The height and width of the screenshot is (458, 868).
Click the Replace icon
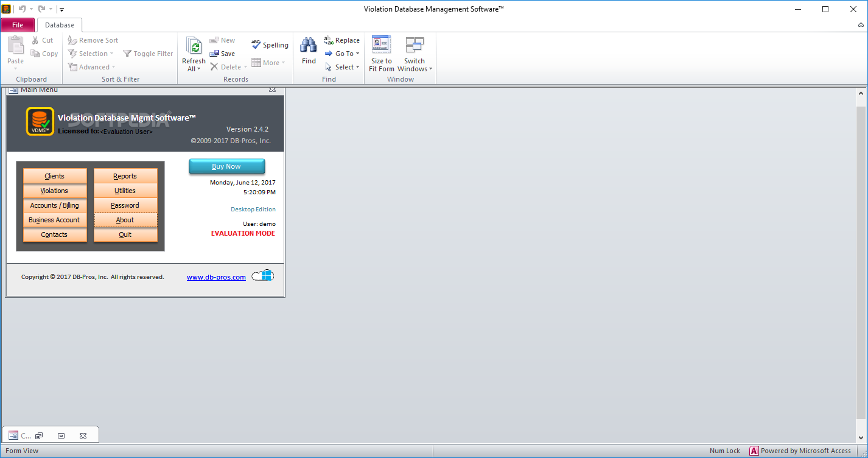click(x=329, y=40)
